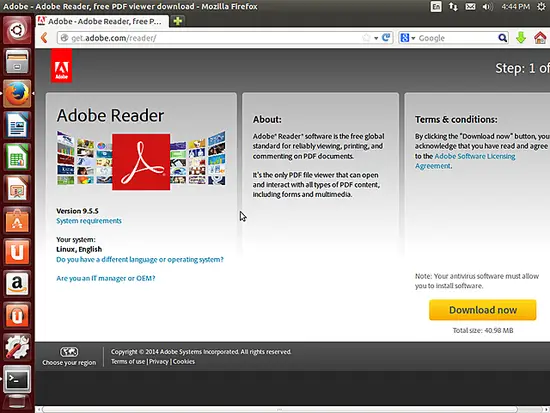
Task: Open Ubuntu Dash home launcher
Action: pyautogui.click(x=17, y=30)
